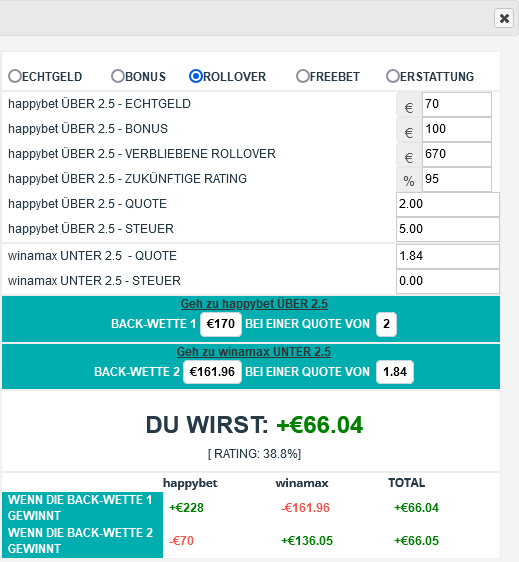The image size is (519, 562).
Task: Click 'WENN DIE BACK-WETTE 1 GEWINNT' row label
Action: pos(82,508)
